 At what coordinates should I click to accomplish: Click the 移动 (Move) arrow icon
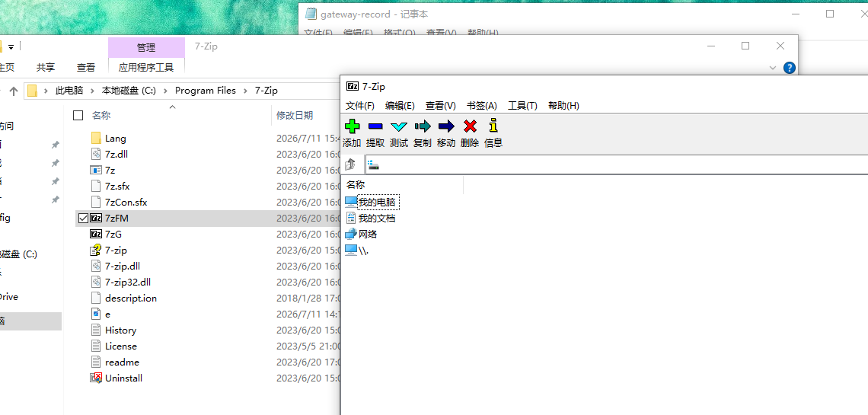(446, 126)
